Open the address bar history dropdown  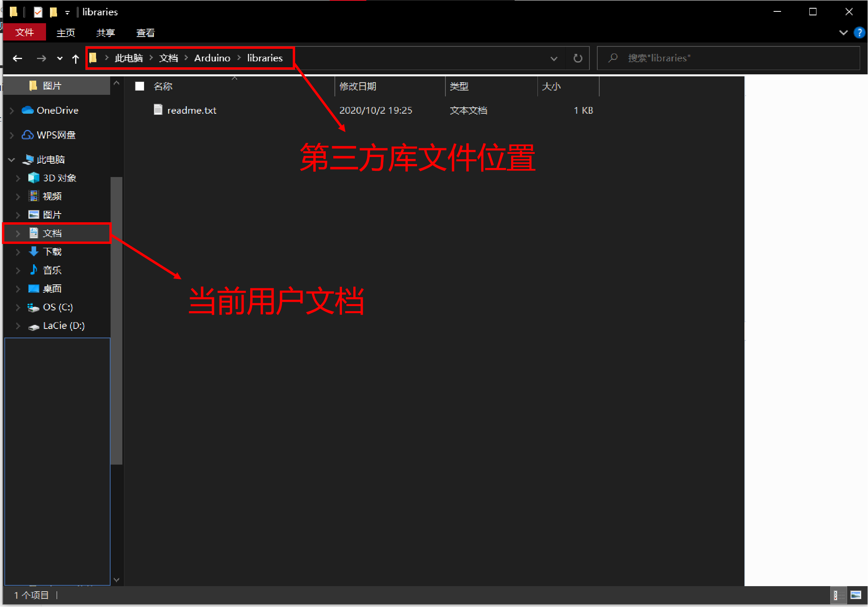click(x=554, y=59)
